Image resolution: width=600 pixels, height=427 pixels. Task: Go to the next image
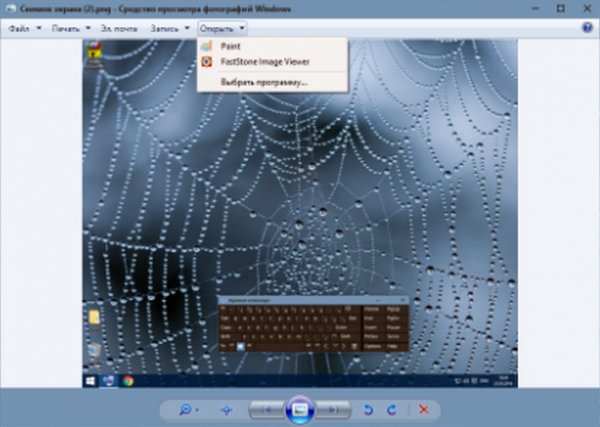click(333, 410)
